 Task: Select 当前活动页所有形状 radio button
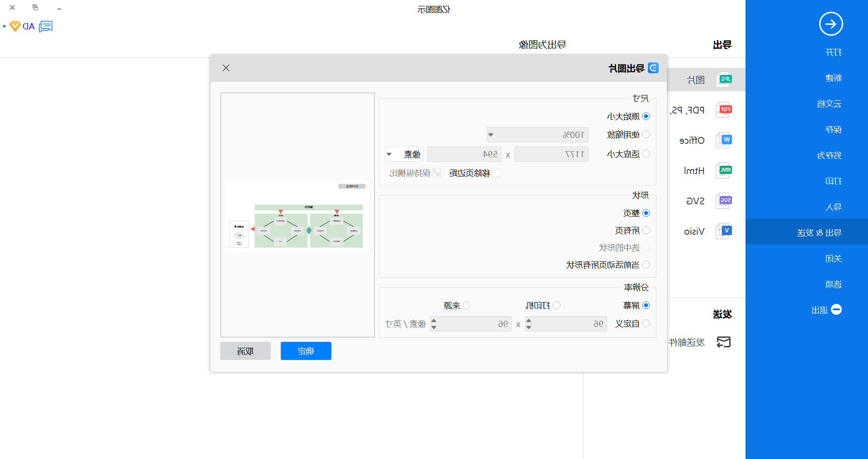click(x=646, y=265)
